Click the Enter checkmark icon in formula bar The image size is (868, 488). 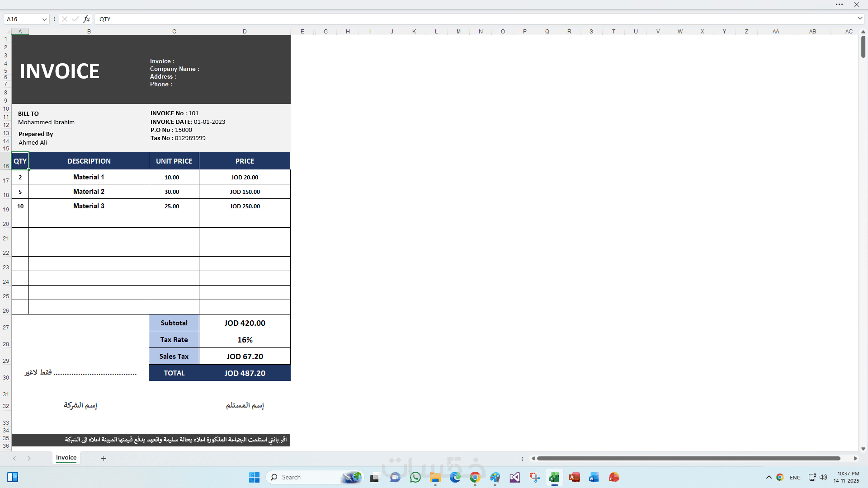(x=75, y=19)
